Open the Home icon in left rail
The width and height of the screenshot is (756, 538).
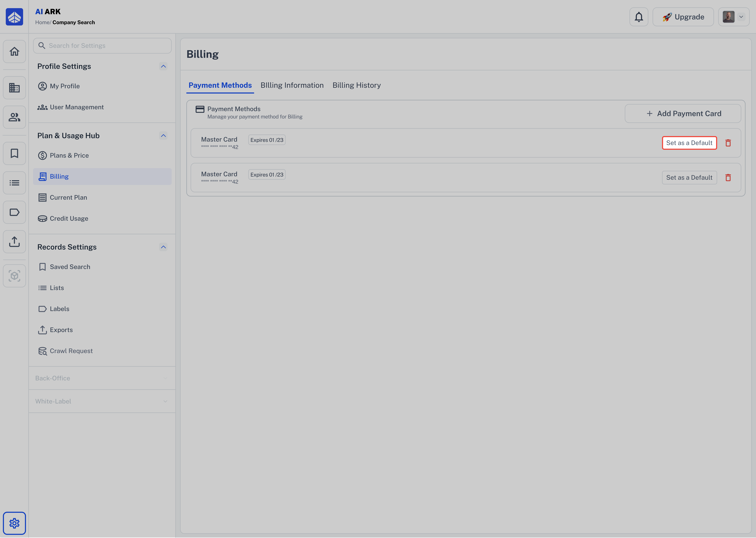pos(14,51)
